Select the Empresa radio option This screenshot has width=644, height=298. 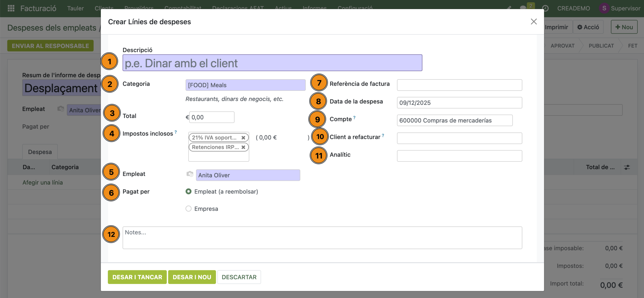[188, 209]
